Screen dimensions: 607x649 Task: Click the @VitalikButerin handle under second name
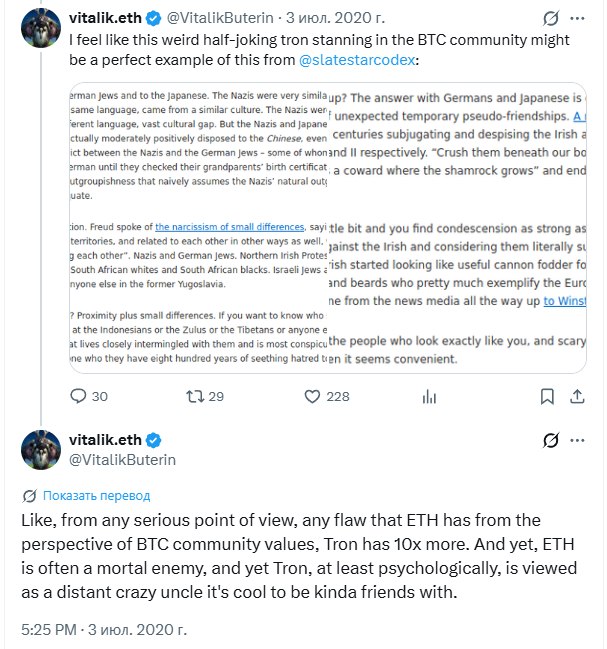pos(122,460)
